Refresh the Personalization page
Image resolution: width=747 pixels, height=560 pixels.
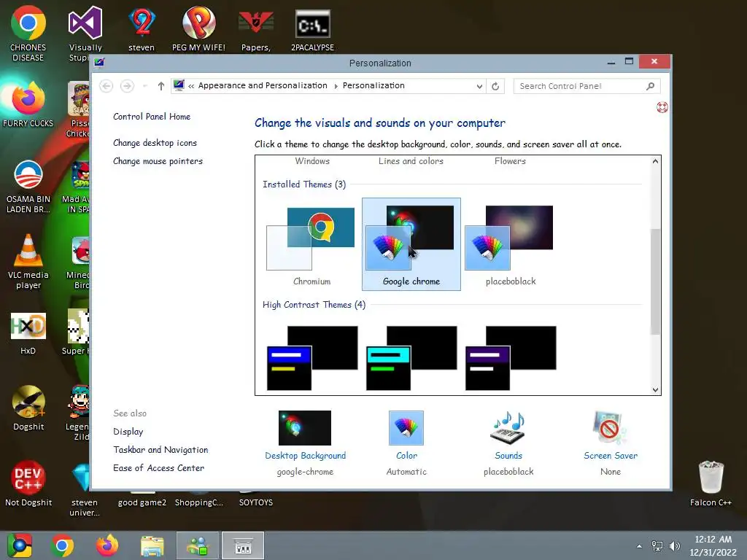[495, 86]
